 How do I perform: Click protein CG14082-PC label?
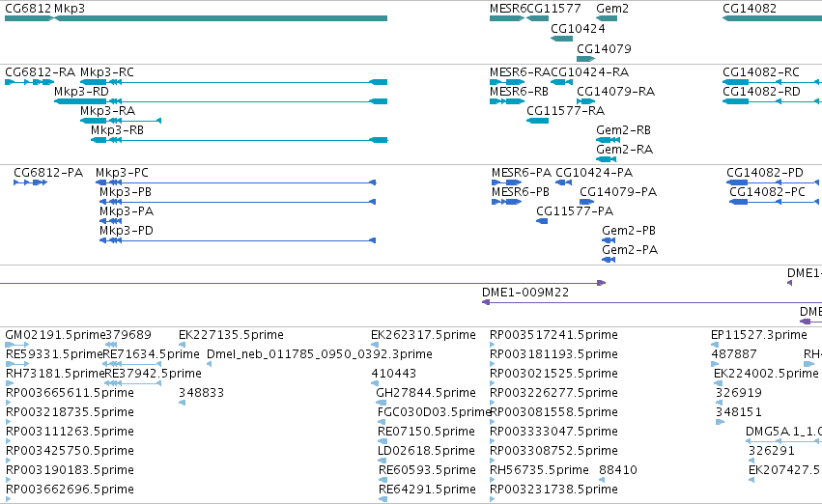pyautogui.click(x=768, y=192)
